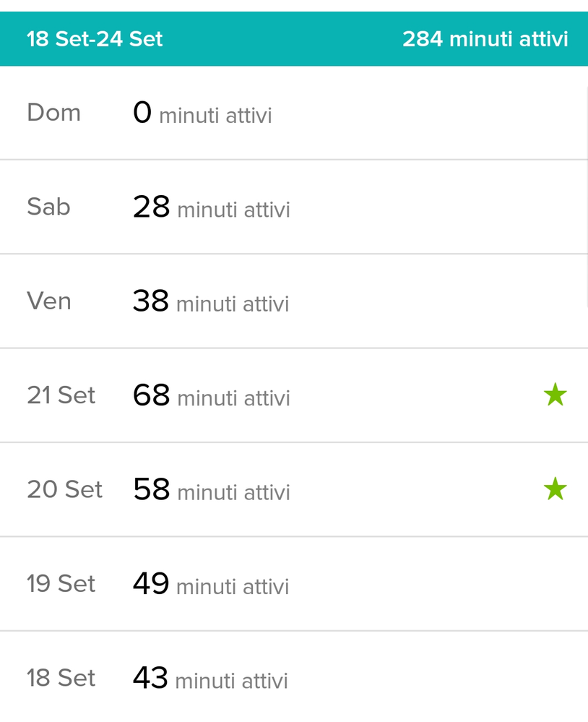The width and height of the screenshot is (588, 722).
Task: Open the Sab day label
Action: (x=48, y=207)
